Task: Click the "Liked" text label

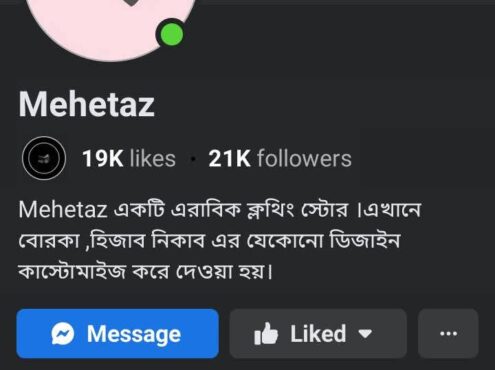Action: 318,333
